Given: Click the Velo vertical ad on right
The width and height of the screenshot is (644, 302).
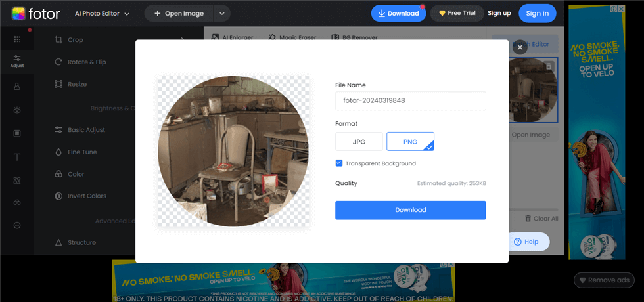Looking at the screenshot, I should [597, 132].
